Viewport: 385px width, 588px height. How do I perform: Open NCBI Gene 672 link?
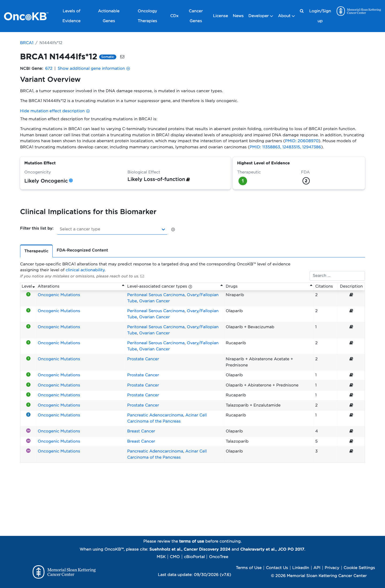click(x=49, y=68)
